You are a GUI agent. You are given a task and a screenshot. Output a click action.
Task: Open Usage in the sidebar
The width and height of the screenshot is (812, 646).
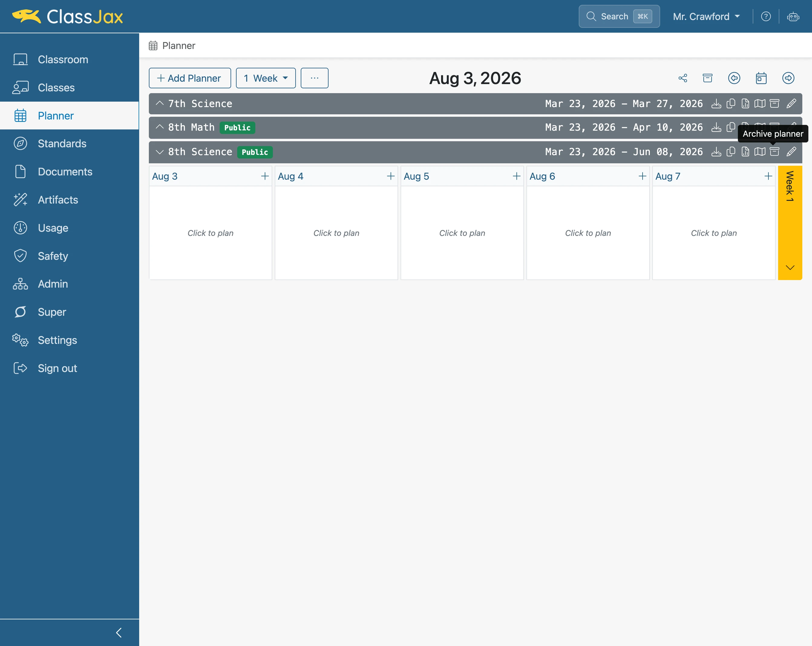coord(69,228)
